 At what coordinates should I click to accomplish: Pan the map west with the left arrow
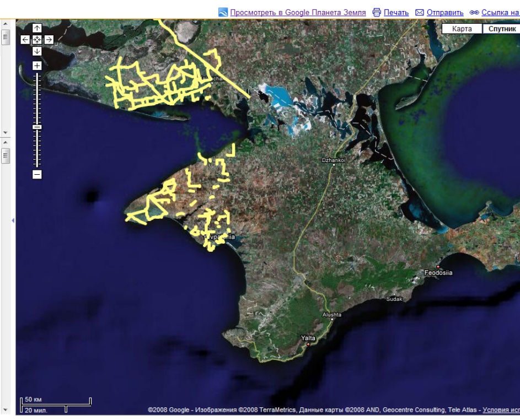tap(25, 40)
